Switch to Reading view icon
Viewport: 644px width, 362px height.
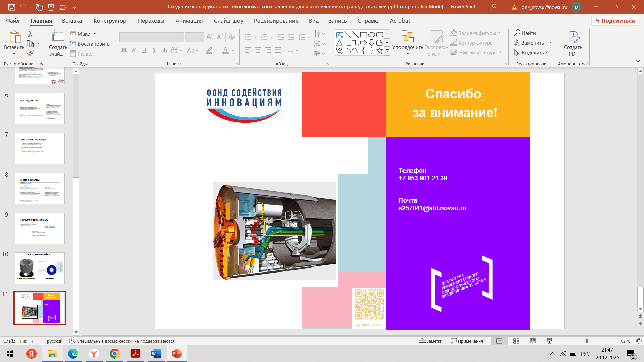pos(533,341)
